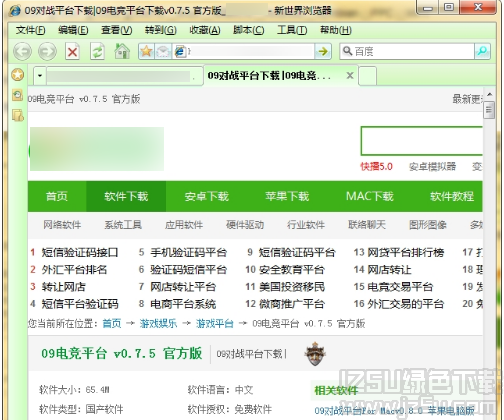The width and height of the screenshot is (504, 420).
Task: Click the 游戏平台 breadcrumb link
Action: pyautogui.click(x=215, y=323)
